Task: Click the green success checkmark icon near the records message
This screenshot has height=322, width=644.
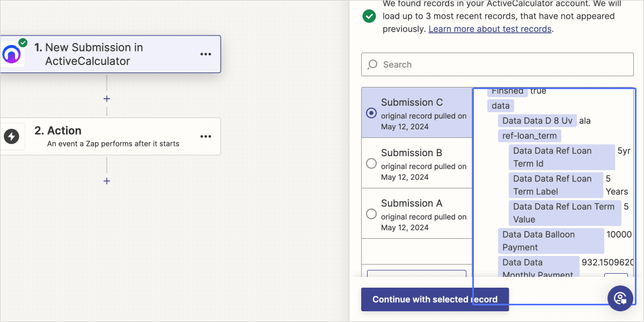Action: click(x=369, y=16)
